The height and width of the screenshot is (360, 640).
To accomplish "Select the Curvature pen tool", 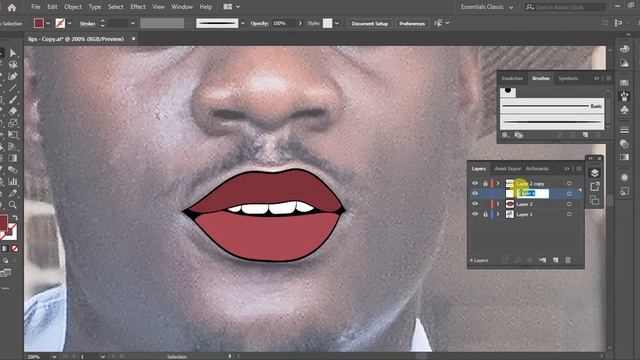I will (13, 76).
